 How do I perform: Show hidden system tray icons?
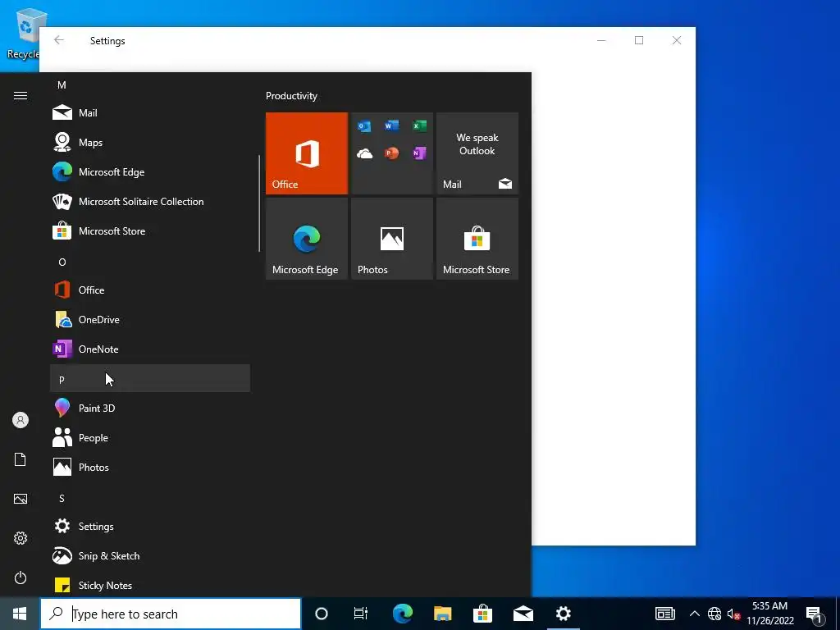[694, 614]
